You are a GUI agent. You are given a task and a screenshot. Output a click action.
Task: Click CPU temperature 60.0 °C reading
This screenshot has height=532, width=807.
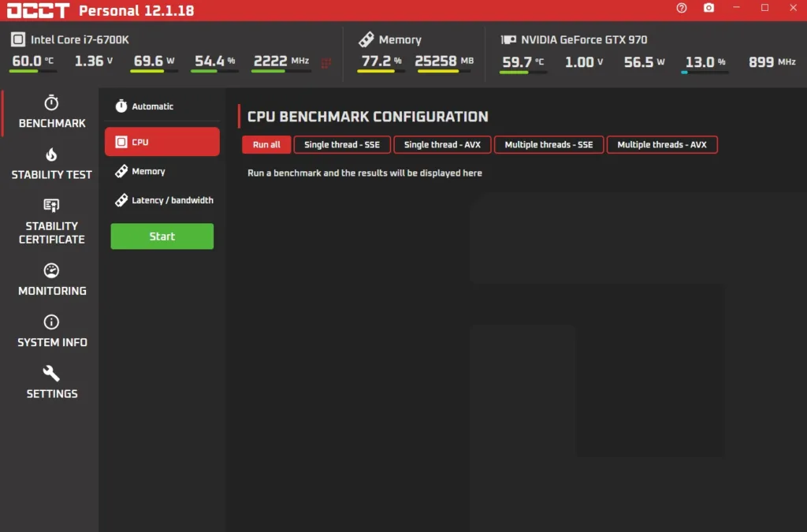[x=32, y=61]
